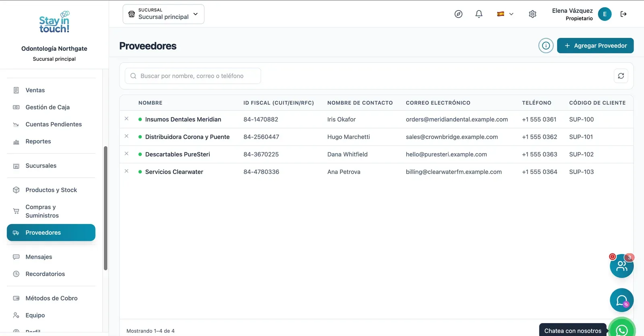Click the Agregar Proveedor button
644x336 pixels.
595,46
